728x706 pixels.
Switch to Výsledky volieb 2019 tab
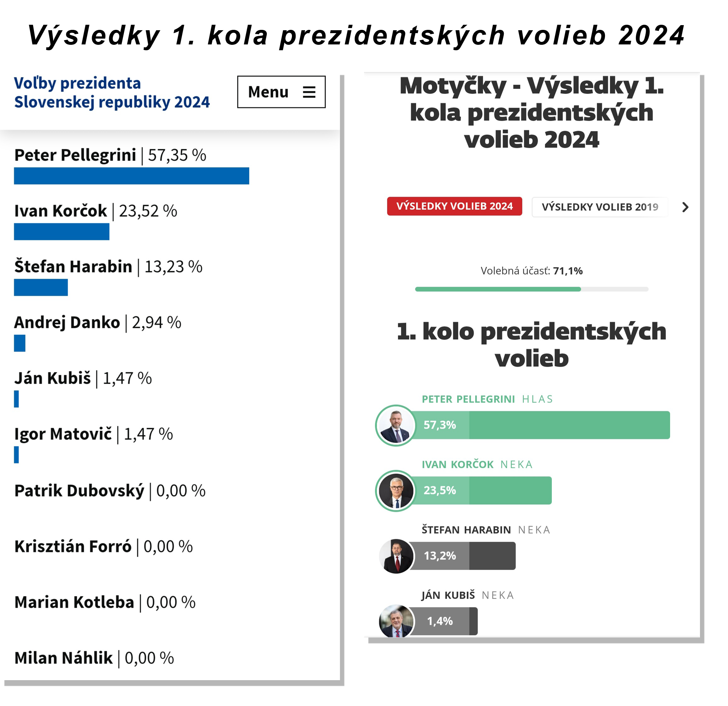(x=600, y=207)
